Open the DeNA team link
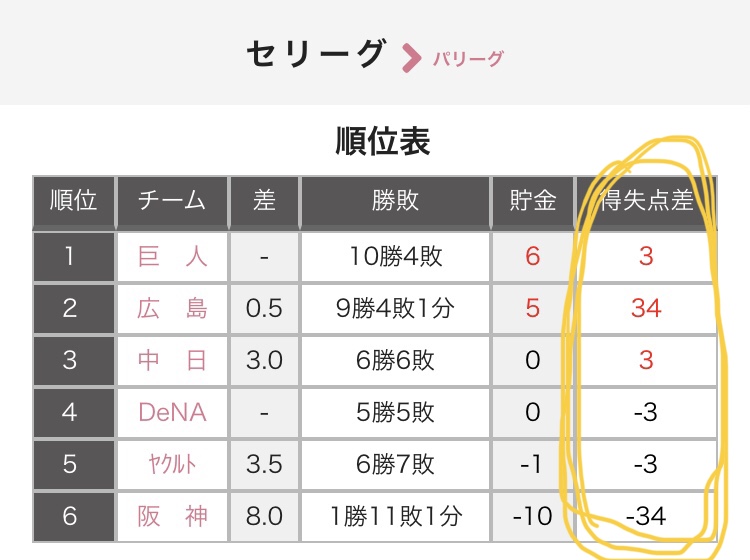This screenshot has width=750, height=560. 172,412
